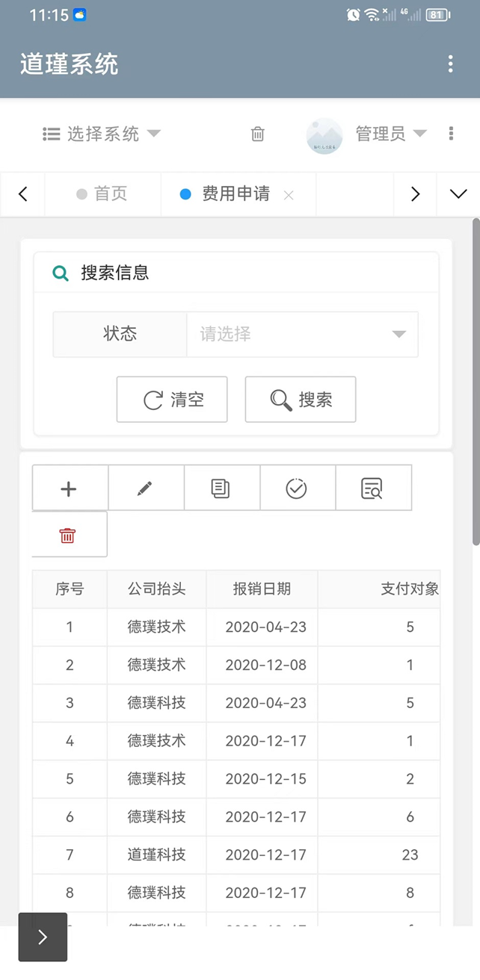This screenshot has height=980, width=480.
Task: Switch to the 首页 tab
Action: point(102,194)
